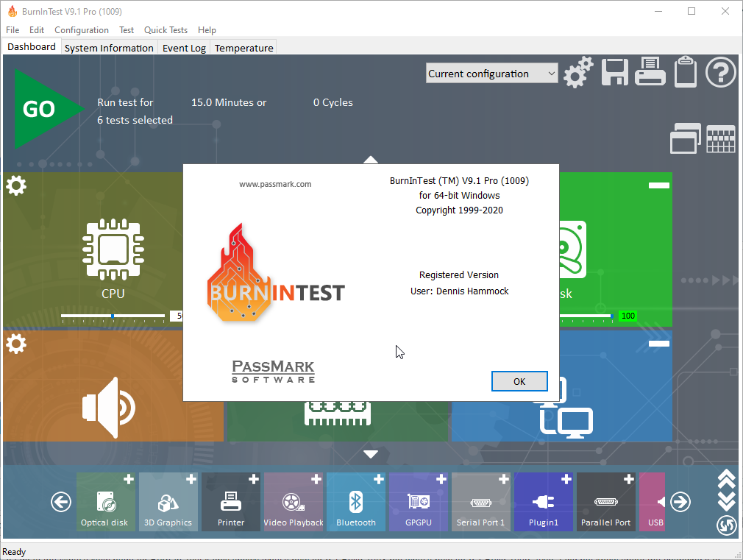This screenshot has width=743, height=560.
Task: Open the Configuration menu
Action: click(x=82, y=30)
